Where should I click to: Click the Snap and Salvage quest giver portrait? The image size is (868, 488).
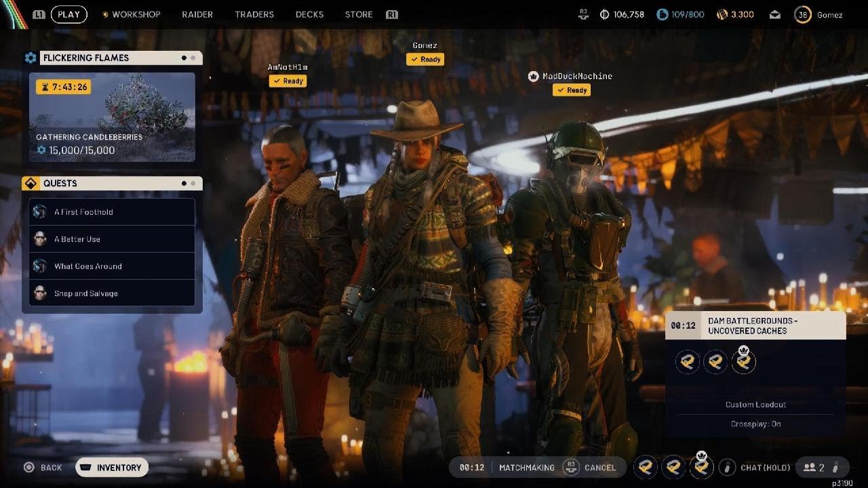point(40,293)
